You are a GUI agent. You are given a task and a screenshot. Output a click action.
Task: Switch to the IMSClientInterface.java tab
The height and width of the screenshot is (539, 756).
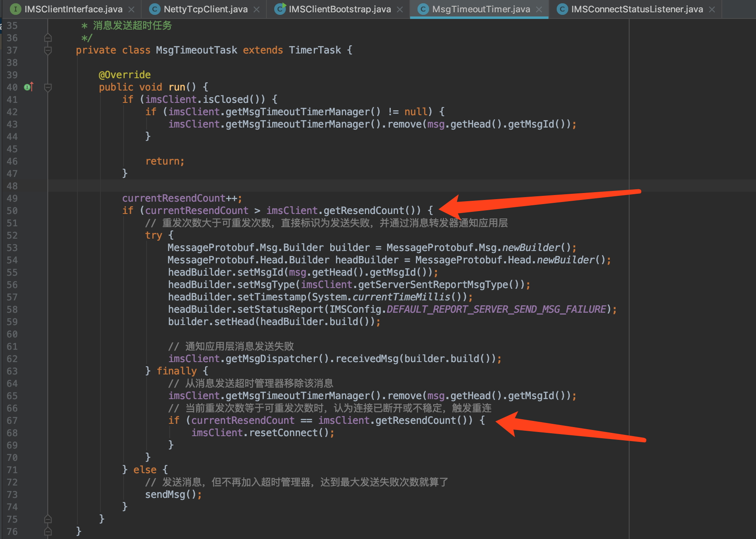(74, 9)
